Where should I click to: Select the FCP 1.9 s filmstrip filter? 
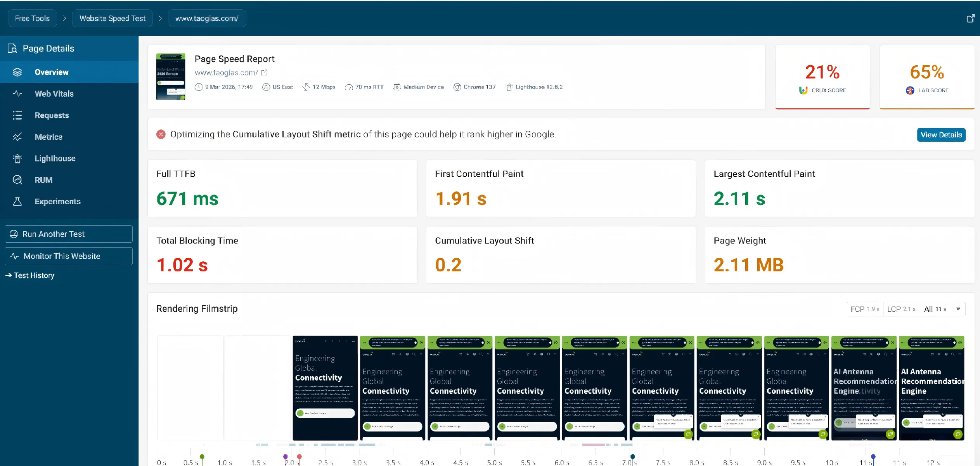point(865,309)
